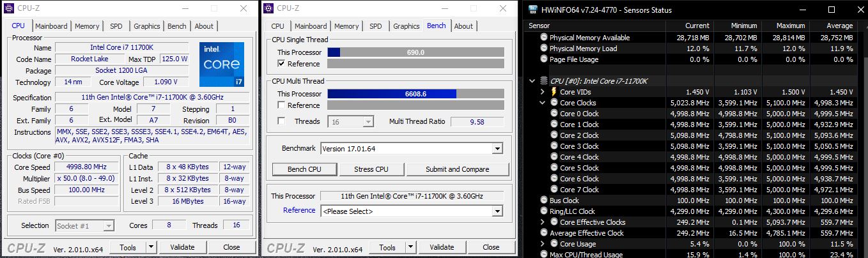The width and height of the screenshot is (868, 258).
Task: Click clock icon beside Core Clocks row
Action: [554, 103]
